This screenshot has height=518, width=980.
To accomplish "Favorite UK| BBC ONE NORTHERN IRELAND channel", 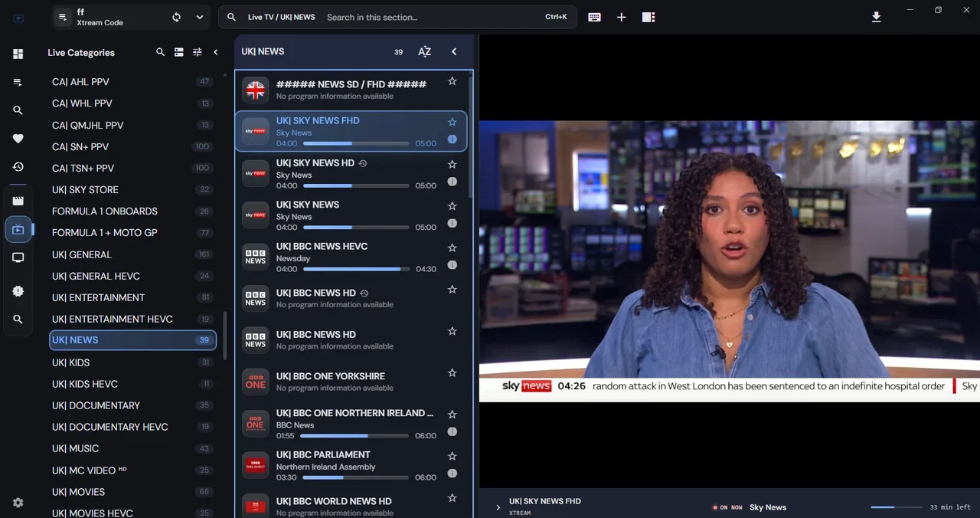I will coord(452,415).
